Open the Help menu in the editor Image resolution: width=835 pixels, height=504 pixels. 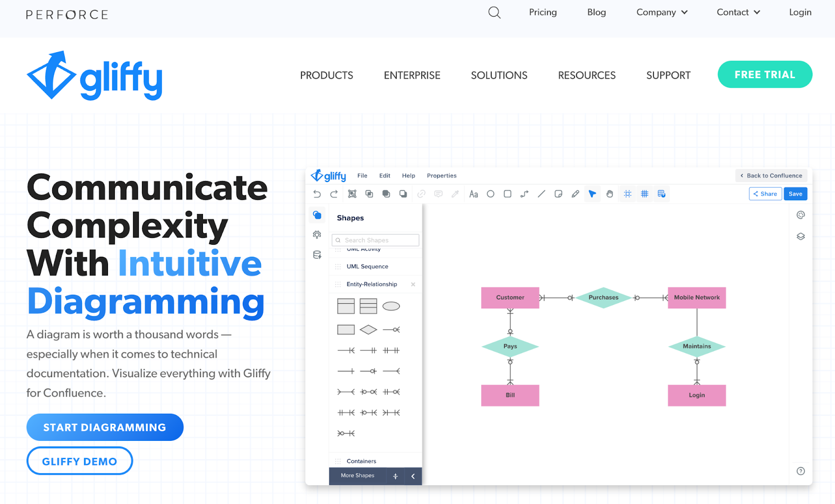click(409, 176)
